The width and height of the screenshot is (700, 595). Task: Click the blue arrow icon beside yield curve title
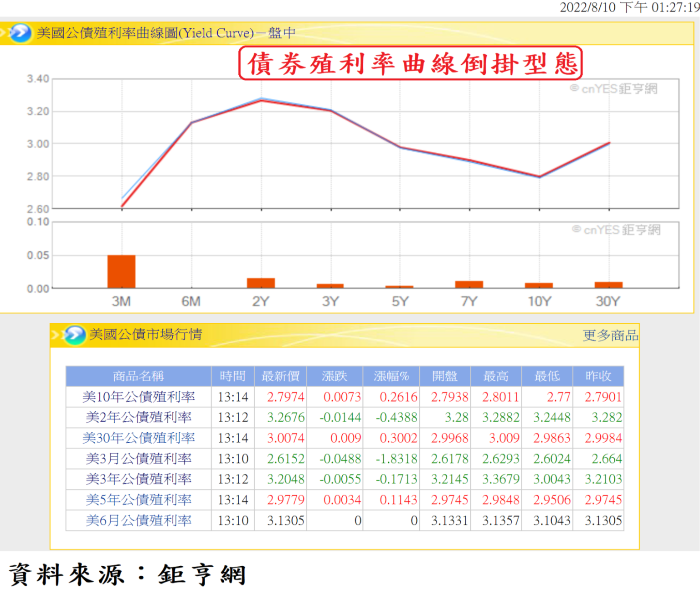coord(20,33)
